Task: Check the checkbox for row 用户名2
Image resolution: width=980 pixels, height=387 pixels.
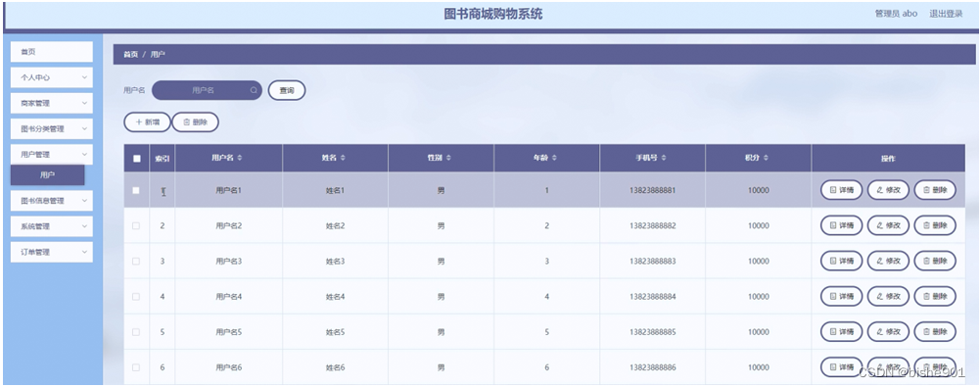Action: (136, 225)
